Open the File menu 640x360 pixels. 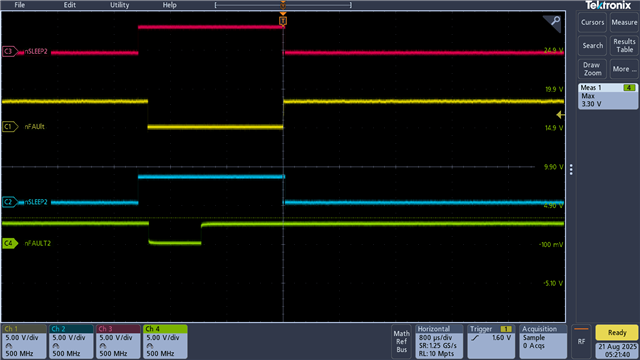[20, 5]
